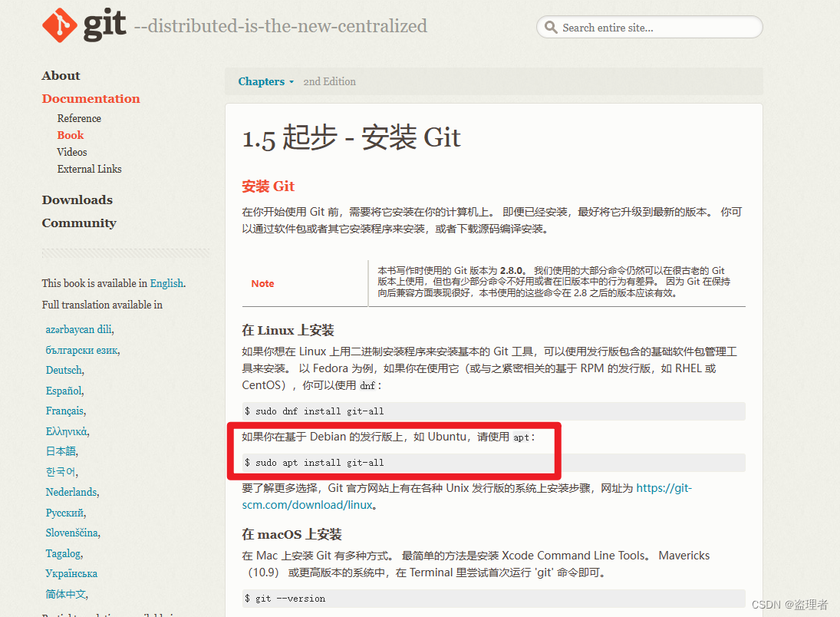Click the bold 2.8.0 version text in the note
The height and width of the screenshot is (617, 840).
pyautogui.click(x=511, y=270)
